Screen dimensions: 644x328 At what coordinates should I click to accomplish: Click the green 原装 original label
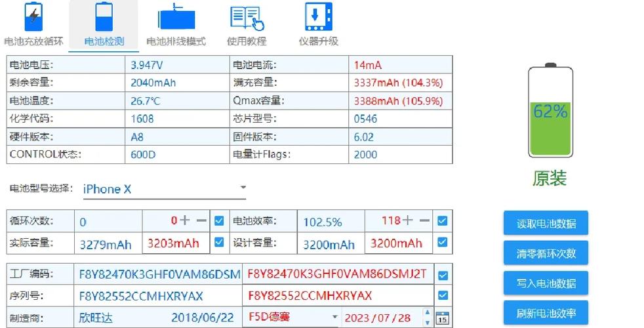pos(550,178)
